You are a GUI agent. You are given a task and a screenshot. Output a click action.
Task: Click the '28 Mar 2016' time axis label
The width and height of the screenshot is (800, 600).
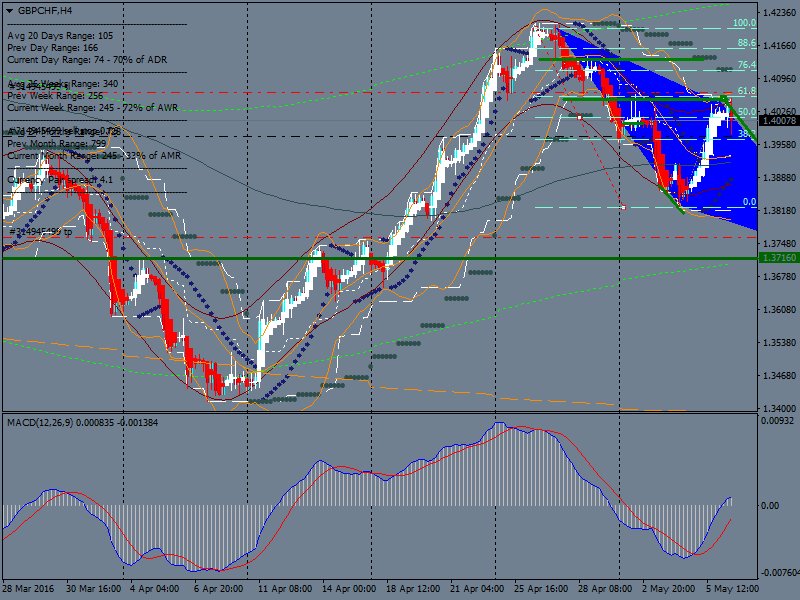[x=27, y=588]
